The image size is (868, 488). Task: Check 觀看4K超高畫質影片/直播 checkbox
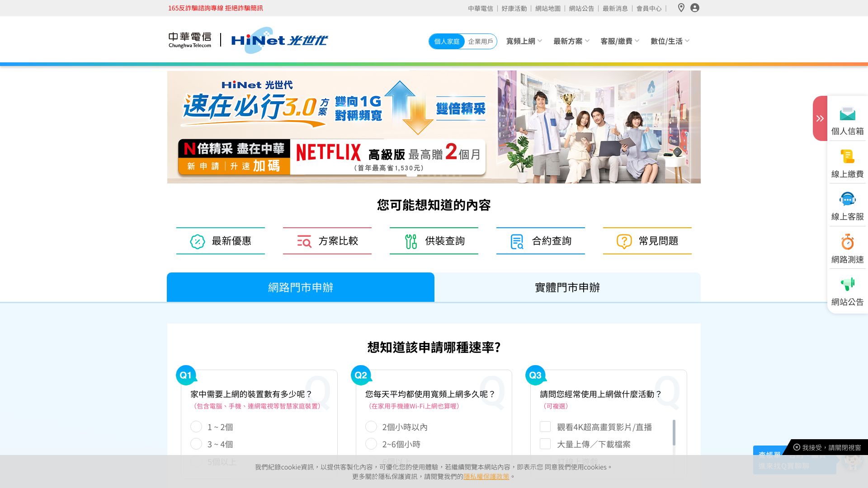point(545,427)
